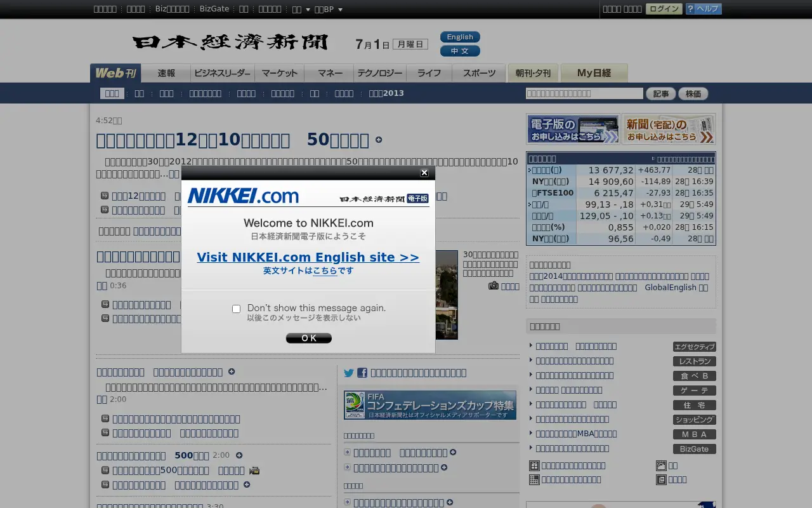Click the ショッピング label in the sidebar
This screenshot has width=812, height=508.
[695, 420]
